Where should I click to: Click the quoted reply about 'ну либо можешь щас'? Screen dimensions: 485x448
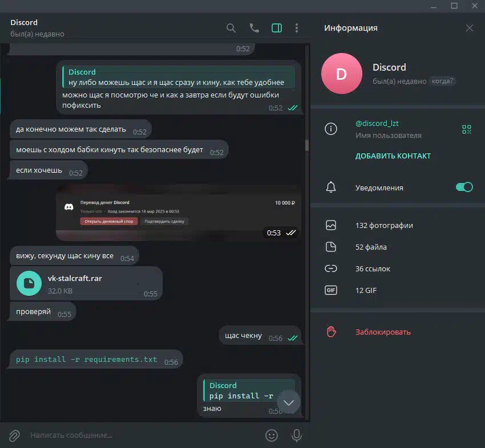[179, 77]
